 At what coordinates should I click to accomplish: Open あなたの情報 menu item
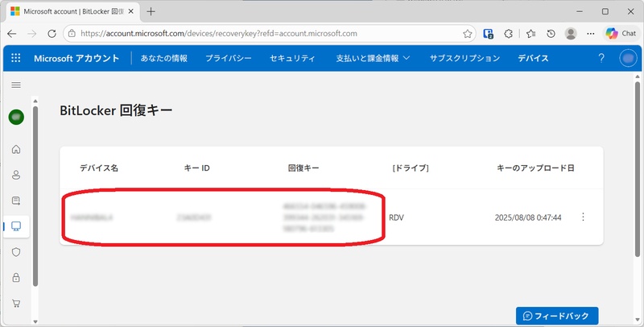click(x=164, y=58)
